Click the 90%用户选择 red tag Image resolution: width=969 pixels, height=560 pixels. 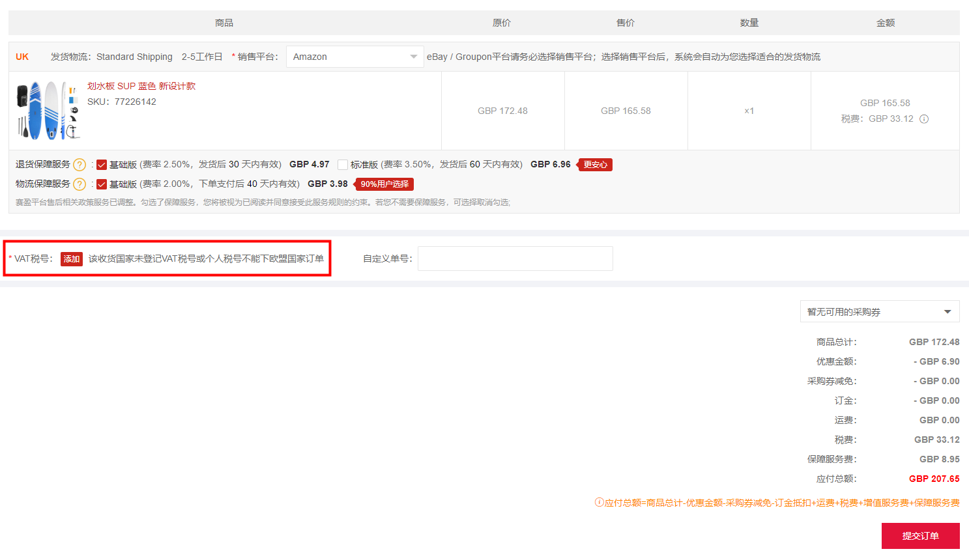[x=384, y=184]
